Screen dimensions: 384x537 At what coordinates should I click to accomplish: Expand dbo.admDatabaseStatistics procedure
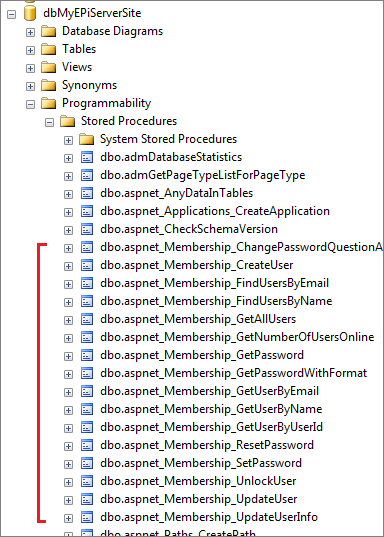[68, 158]
